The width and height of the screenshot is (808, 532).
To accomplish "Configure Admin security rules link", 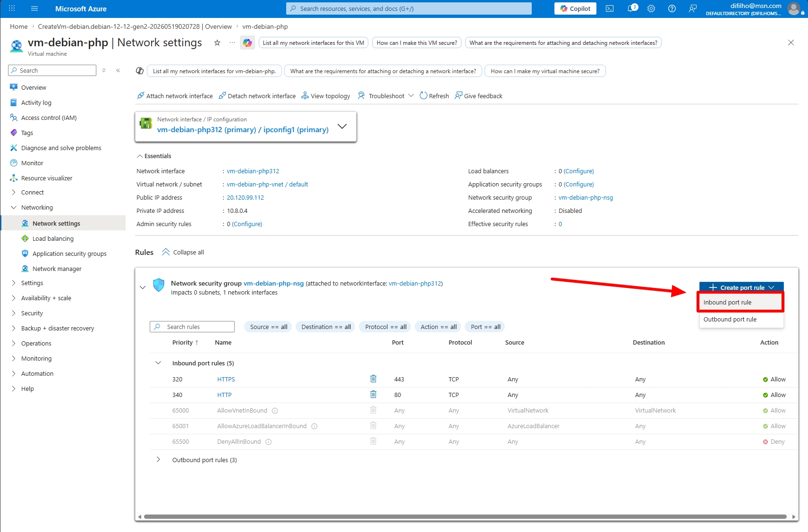I will coord(247,224).
